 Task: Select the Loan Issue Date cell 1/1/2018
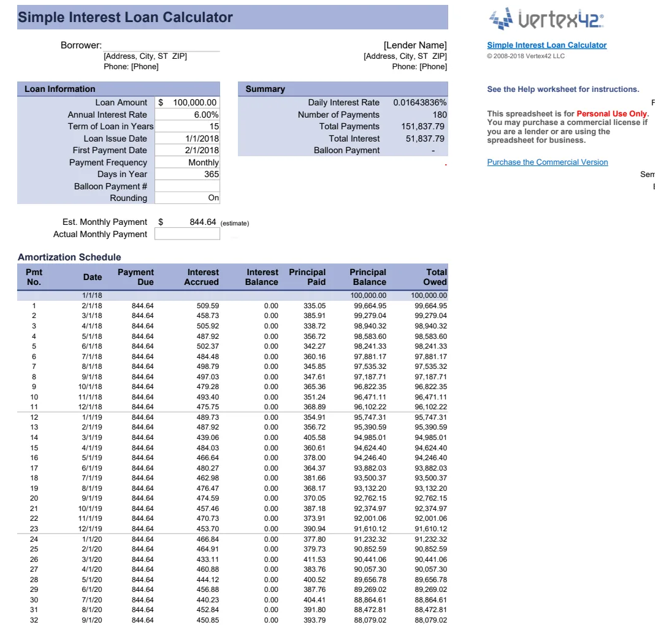(187, 138)
